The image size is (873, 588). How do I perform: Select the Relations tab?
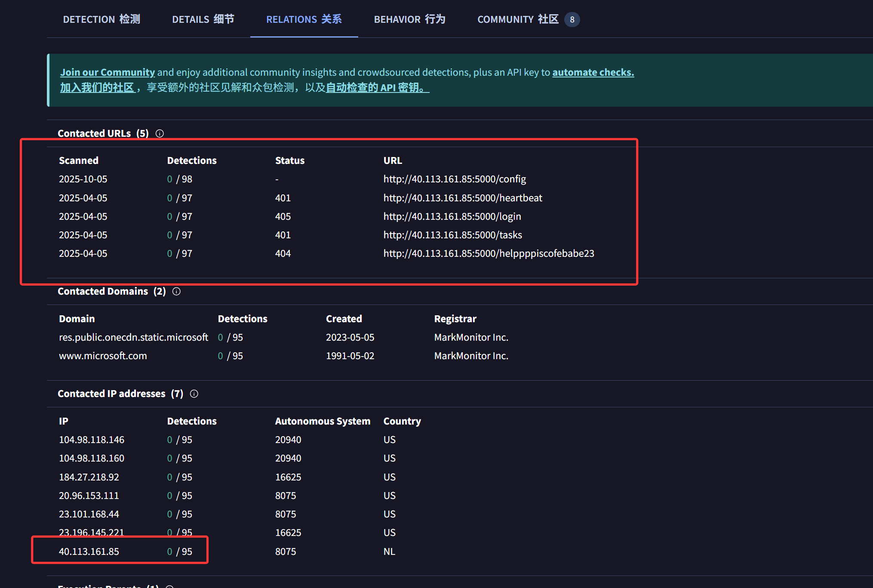304,19
